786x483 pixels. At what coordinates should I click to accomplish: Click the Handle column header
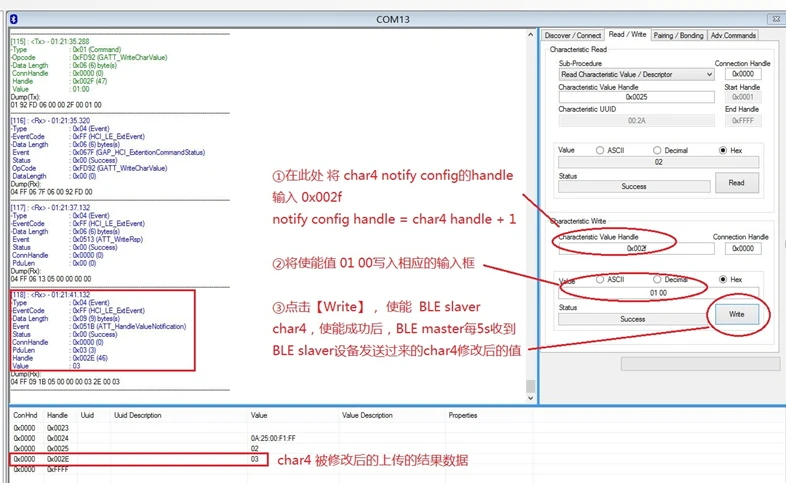(57, 415)
